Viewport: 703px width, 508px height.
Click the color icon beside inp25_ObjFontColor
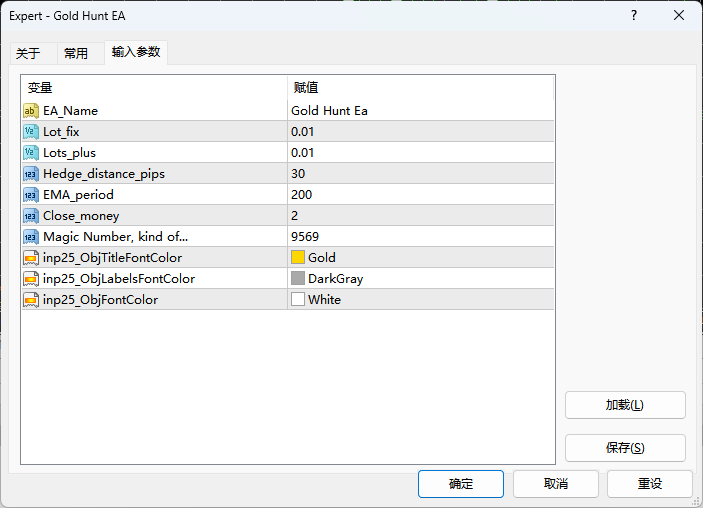click(31, 299)
